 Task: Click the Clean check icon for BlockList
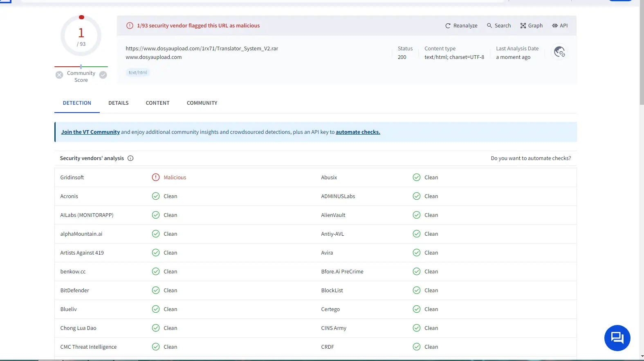click(x=417, y=290)
